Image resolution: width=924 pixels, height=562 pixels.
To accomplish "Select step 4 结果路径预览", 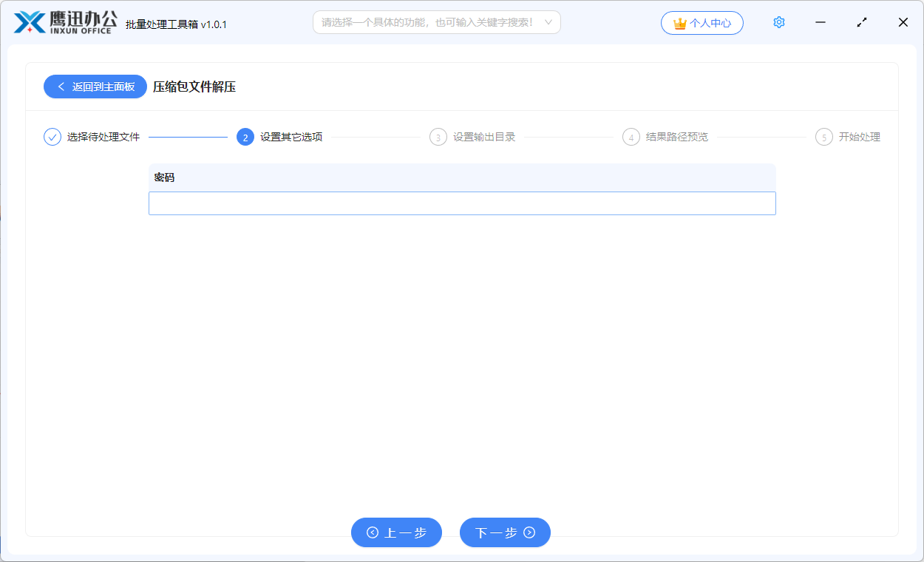I will coord(665,137).
